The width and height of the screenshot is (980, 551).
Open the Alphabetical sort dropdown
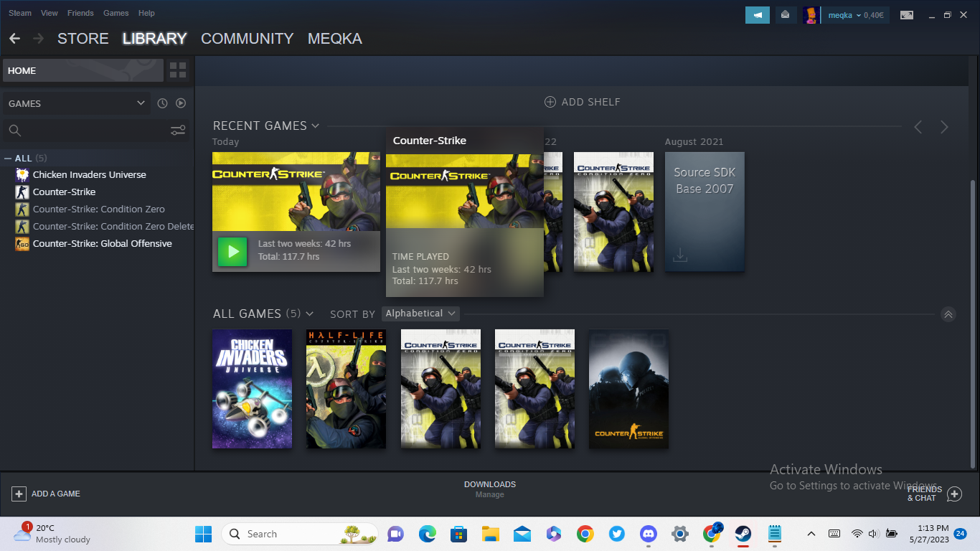click(420, 314)
